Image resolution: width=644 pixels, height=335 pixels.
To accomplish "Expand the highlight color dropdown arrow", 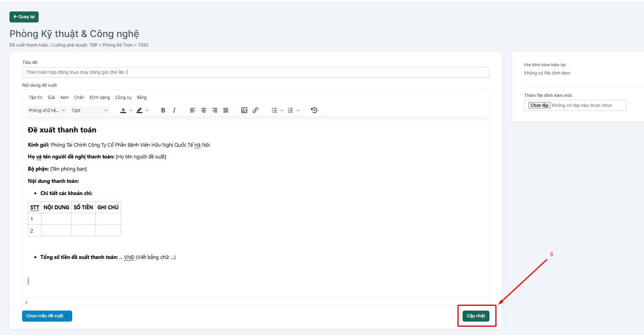I will [147, 110].
